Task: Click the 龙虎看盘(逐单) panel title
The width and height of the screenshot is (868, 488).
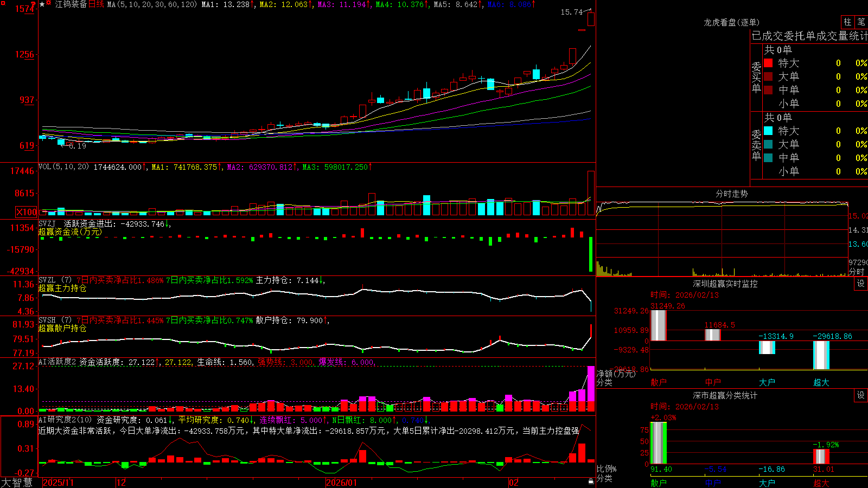Action: click(x=731, y=22)
